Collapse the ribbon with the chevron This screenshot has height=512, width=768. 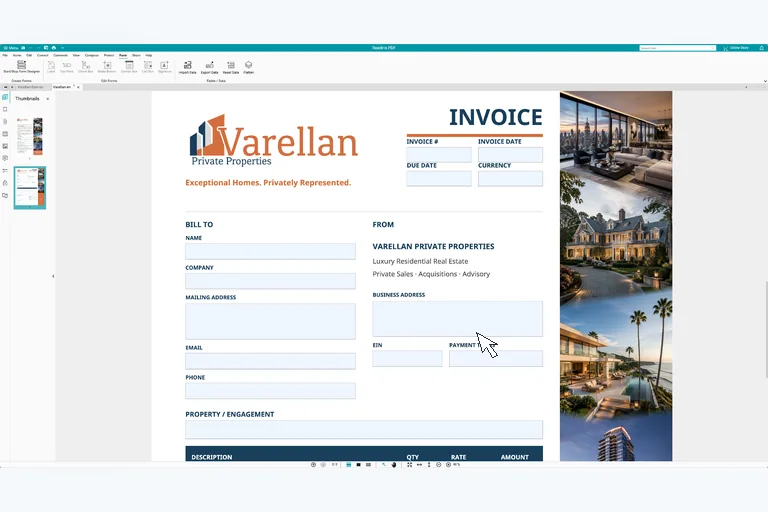click(765, 81)
